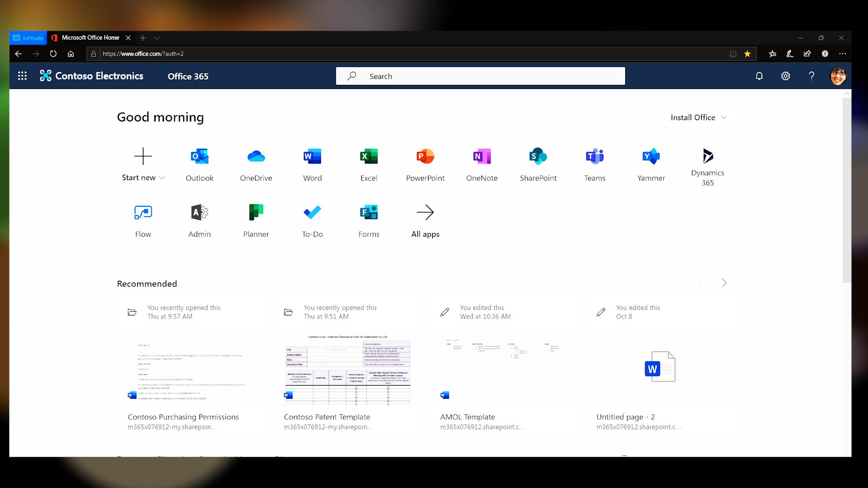Screen dimensions: 868x488
Task: Open Dynamics 365
Action: 708,167
